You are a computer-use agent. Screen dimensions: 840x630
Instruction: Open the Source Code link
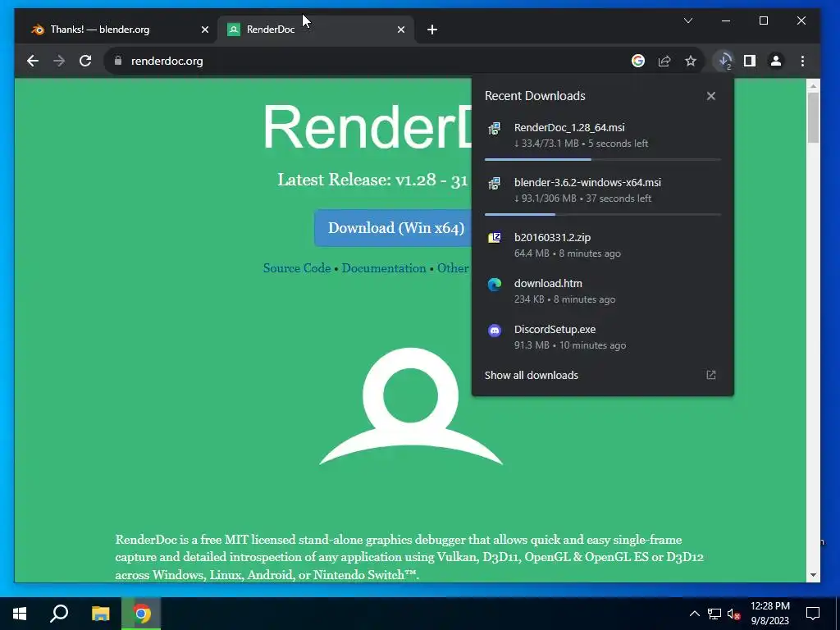pyautogui.click(x=297, y=268)
